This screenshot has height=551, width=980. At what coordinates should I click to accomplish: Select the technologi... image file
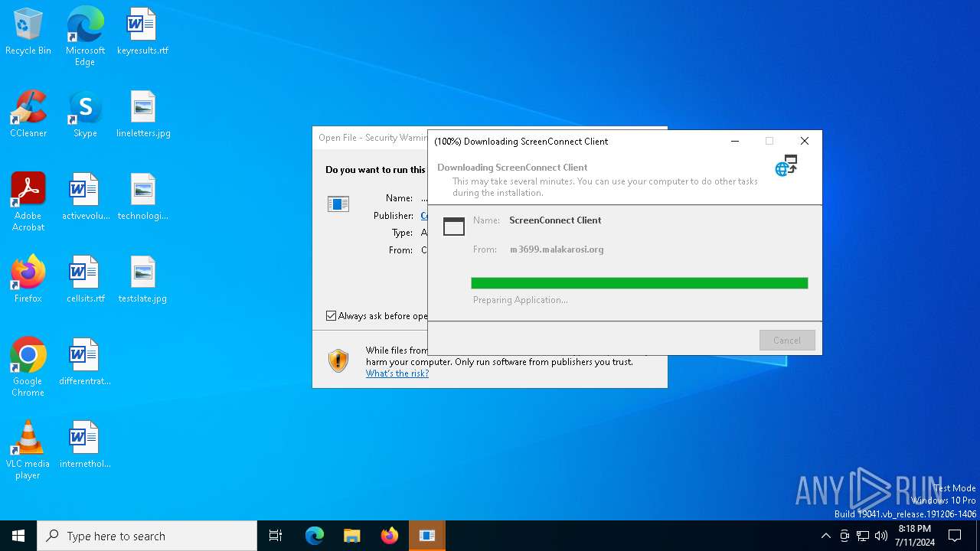(143, 197)
